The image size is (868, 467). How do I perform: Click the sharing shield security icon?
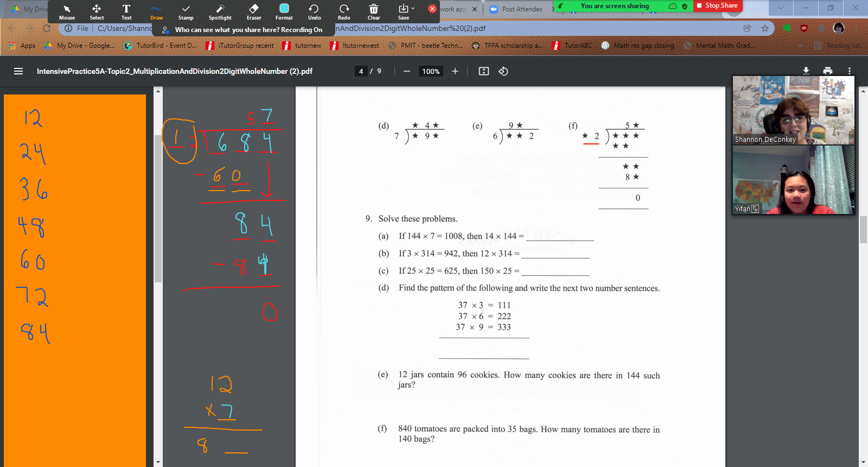pyautogui.click(x=685, y=6)
